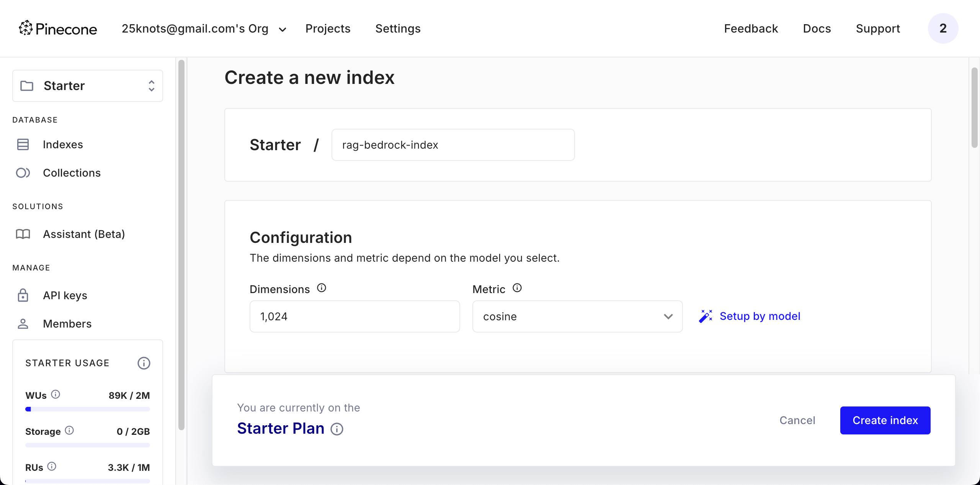980x485 pixels.
Task: Click the Configuration section heading
Action: (x=301, y=238)
